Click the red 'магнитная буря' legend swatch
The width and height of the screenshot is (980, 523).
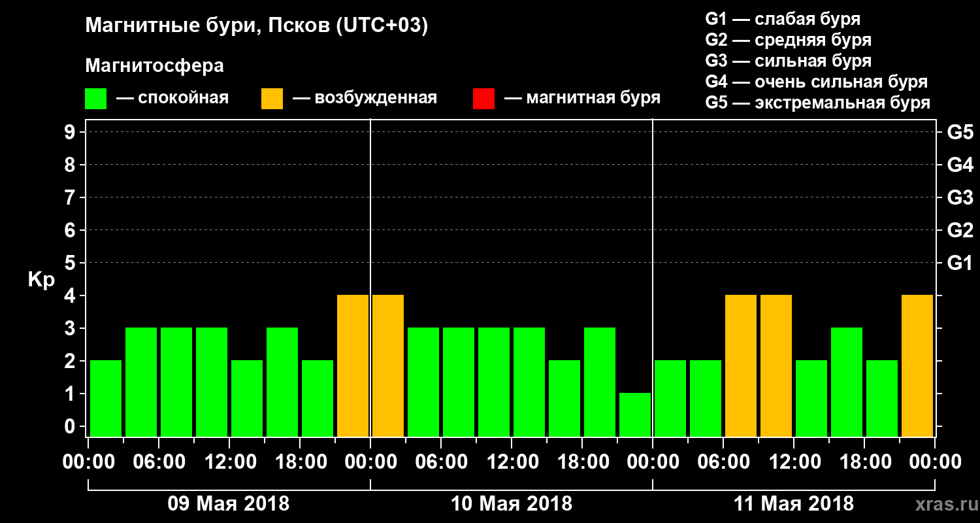tap(483, 99)
